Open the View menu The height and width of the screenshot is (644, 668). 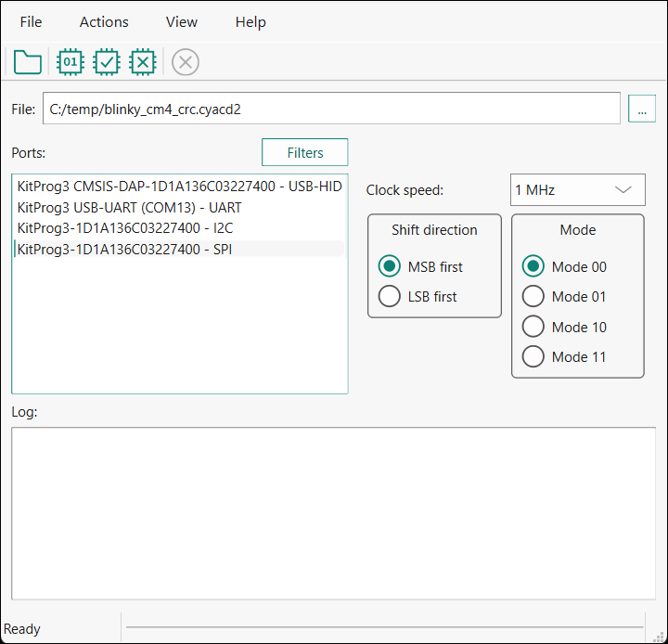pos(182,21)
